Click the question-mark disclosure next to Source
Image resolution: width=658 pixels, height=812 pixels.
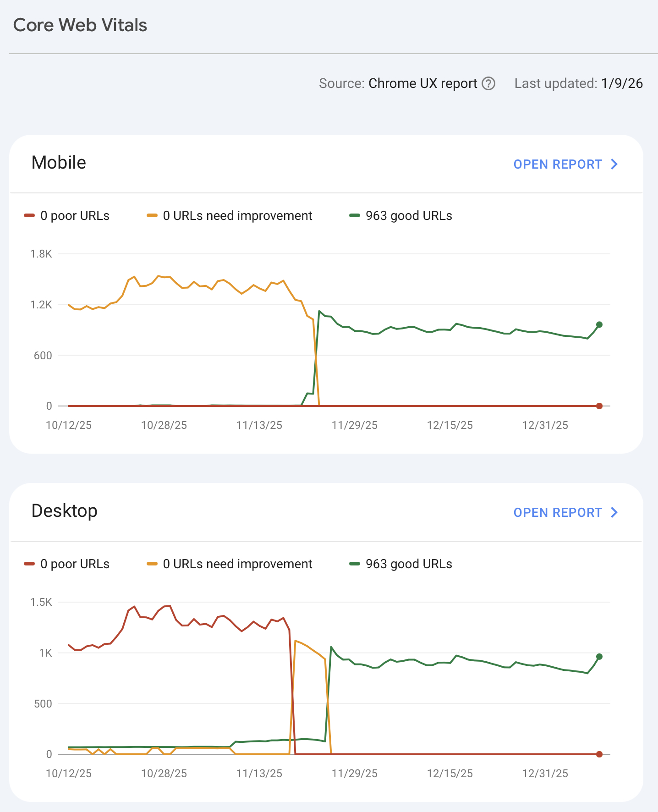coord(489,83)
